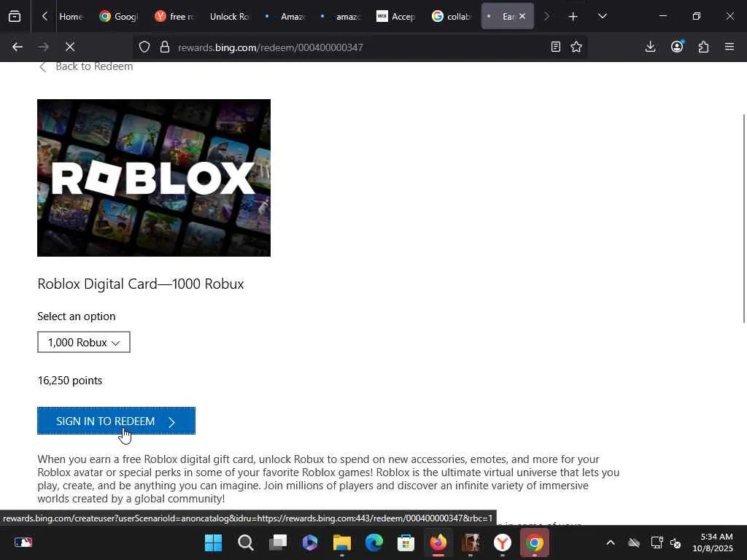747x560 pixels.
Task: Switch to the free ro Yandex tab
Action: tap(174, 16)
